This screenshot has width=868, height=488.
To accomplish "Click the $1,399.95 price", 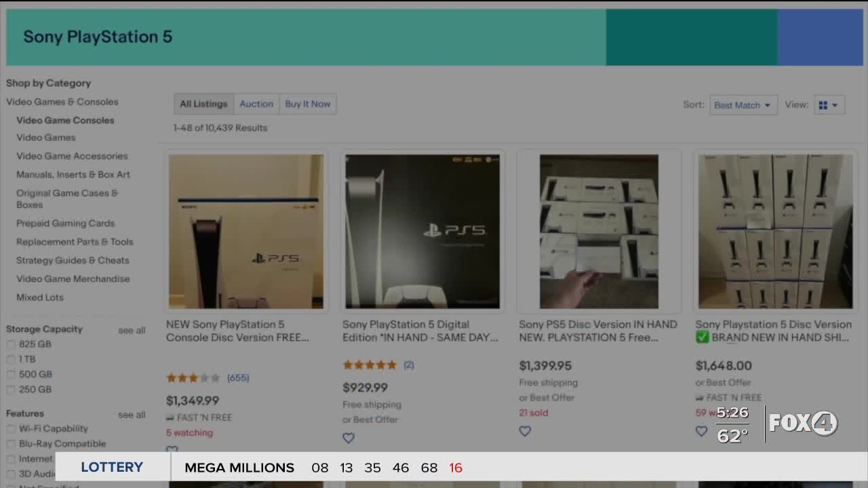I will (x=545, y=365).
